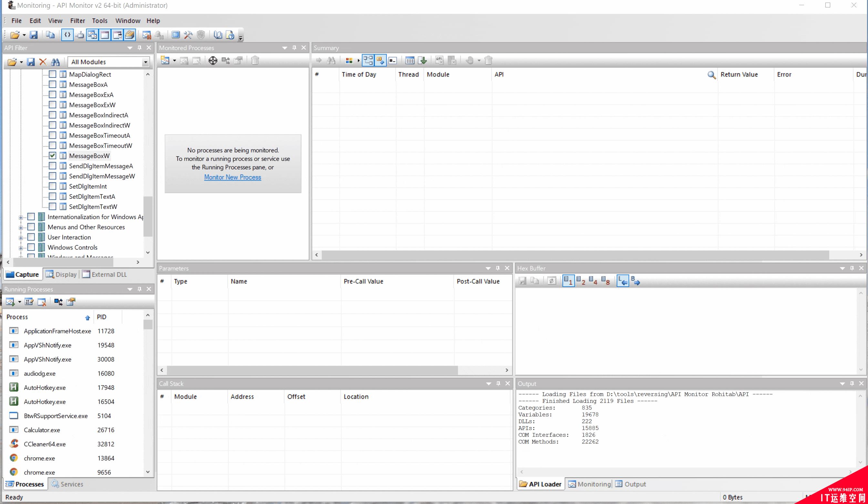Open the Filter menu
868x504 pixels.
click(x=77, y=21)
